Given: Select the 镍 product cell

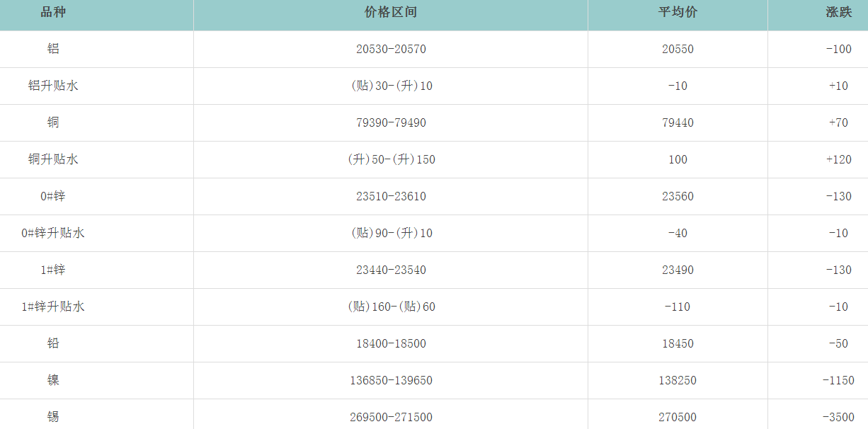Looking at the screenshot, I should click(x=53, y=381).
